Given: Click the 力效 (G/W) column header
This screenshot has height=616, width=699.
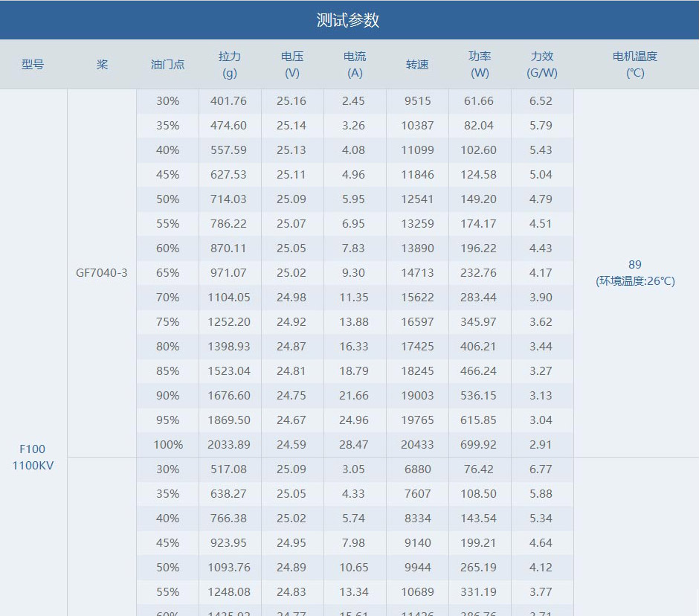Looking at the screenshot, I should pyautogui.click(x=542, y=64).
